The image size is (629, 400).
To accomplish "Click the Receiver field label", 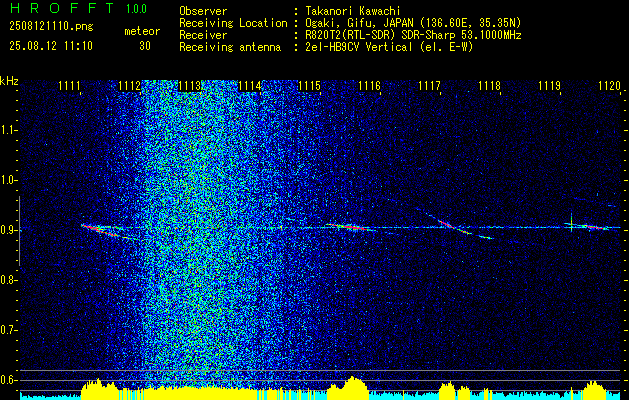I will click(203, 35).
